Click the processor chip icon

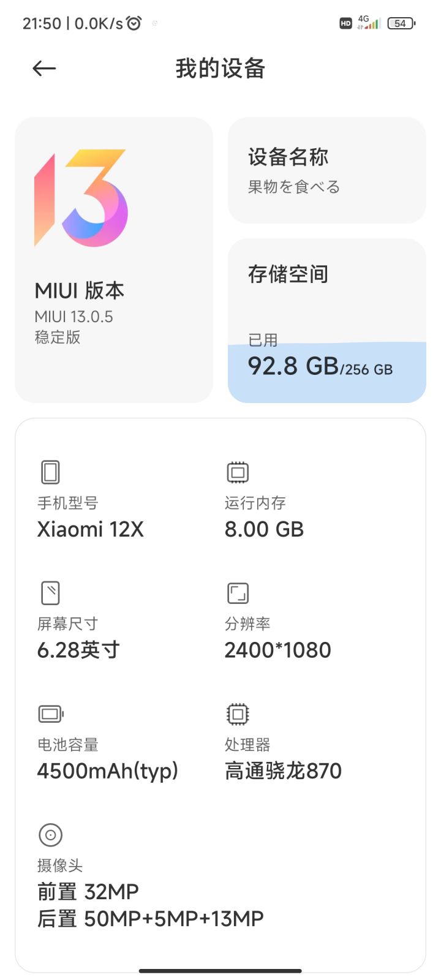(x=238, y=714)
